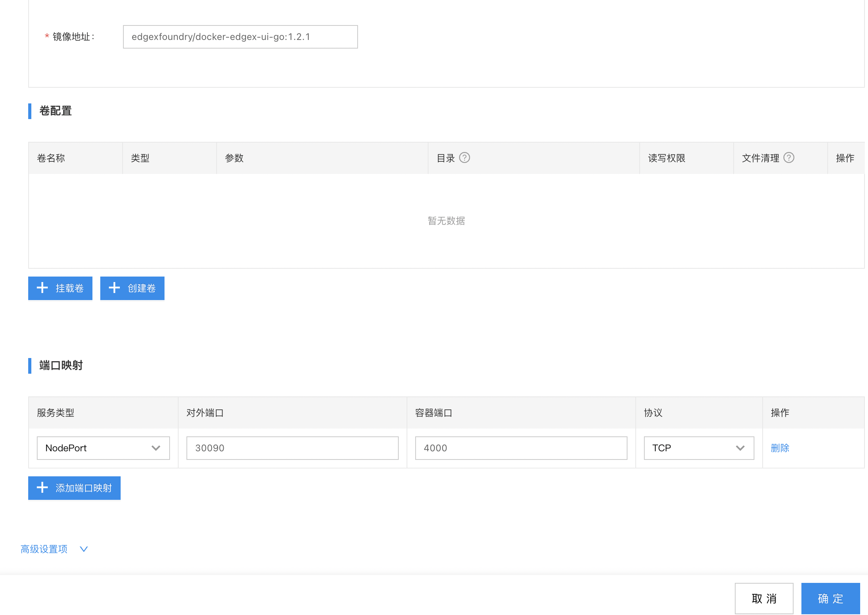Click the 删除 link in port row
This screenshot has width=868, height=615.
click(x=779, y=448)
